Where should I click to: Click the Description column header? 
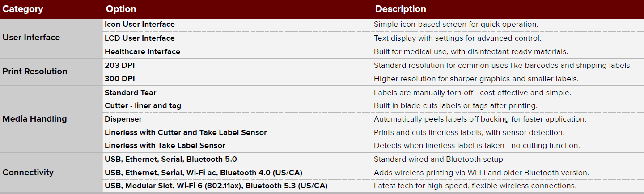[400, 9]
